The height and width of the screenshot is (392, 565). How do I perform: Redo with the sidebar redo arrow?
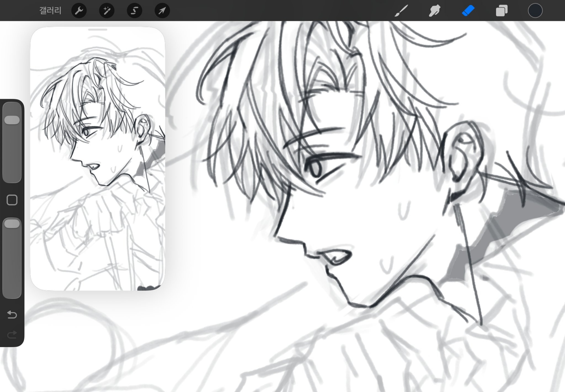(x=12, y=335)
